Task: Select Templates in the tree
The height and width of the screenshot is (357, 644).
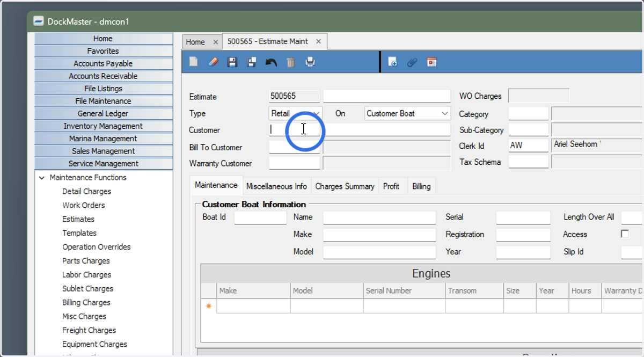Action: 79,233
